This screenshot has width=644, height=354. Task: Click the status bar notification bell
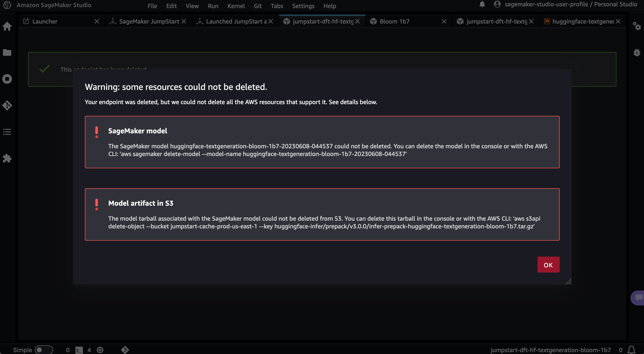(631, 350)
